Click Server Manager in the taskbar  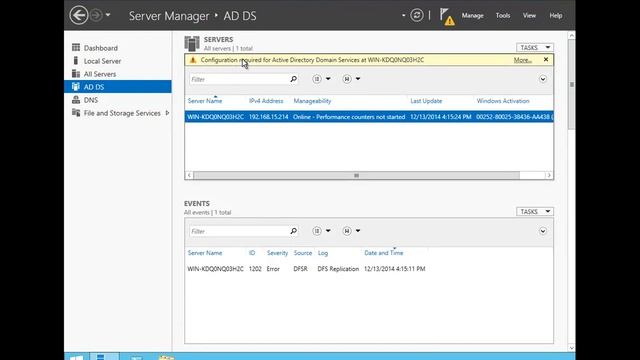click(x=104, y=357)
